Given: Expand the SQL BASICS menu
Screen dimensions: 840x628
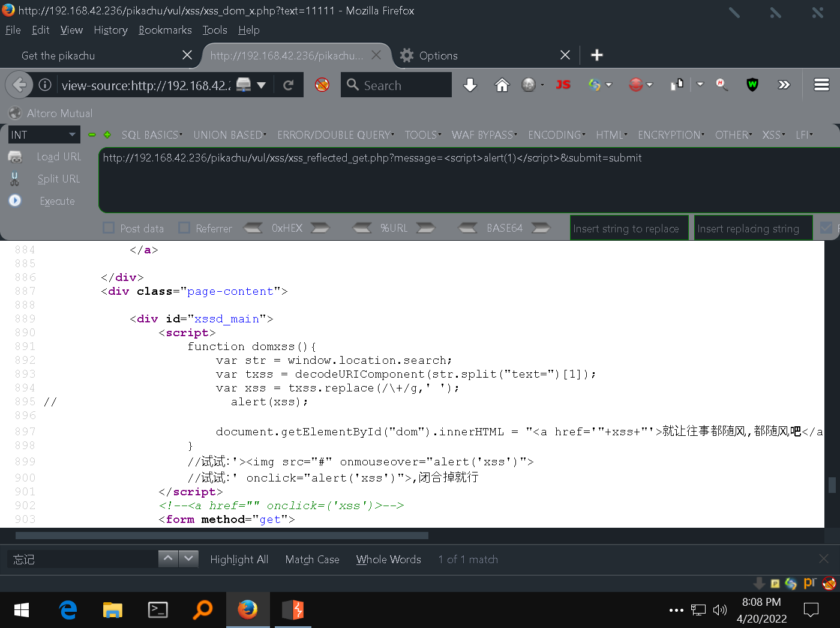Looking at the screenshot, I should coord(152,135).
